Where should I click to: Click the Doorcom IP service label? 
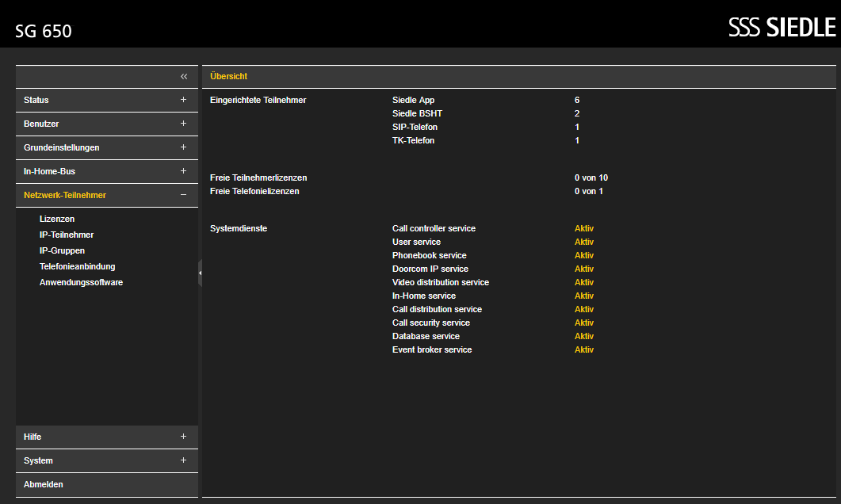coord(430,269)
